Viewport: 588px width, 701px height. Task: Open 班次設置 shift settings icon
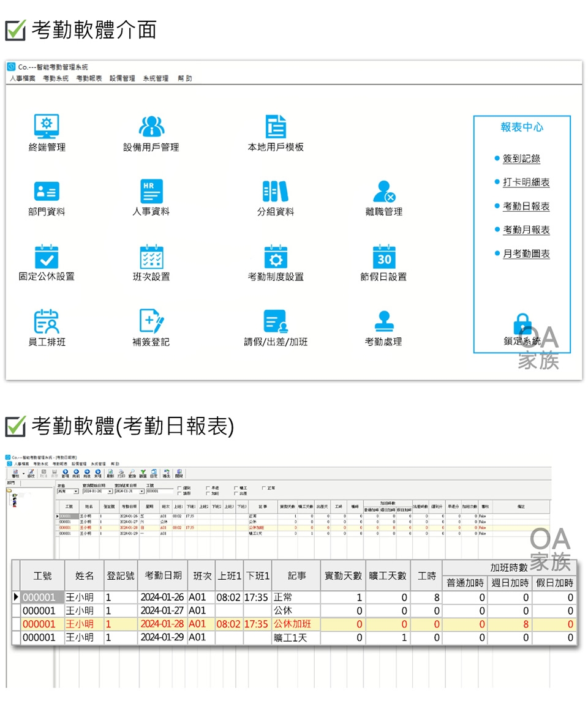point(151,257)
